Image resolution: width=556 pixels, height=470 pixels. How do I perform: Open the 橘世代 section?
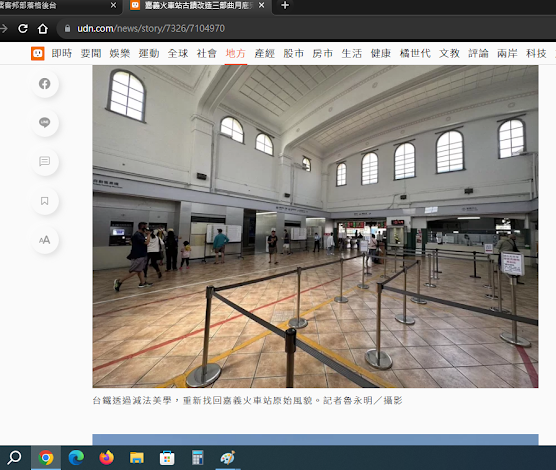click(x=415, y=54)
